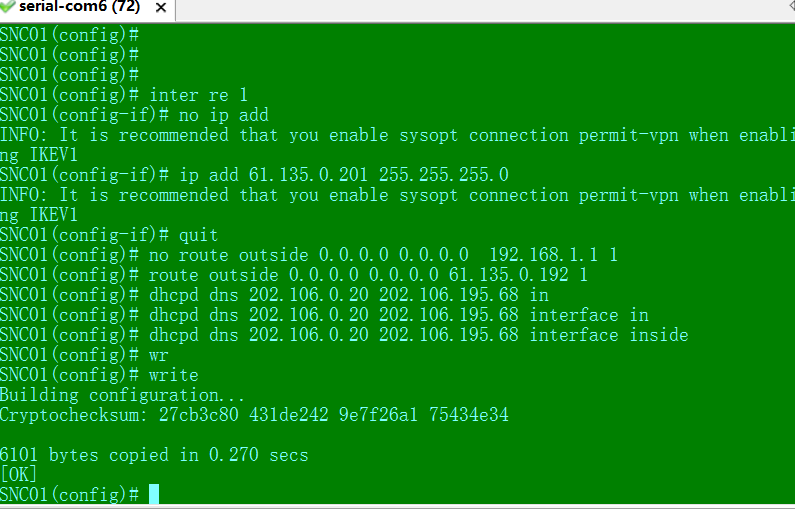795x509 pixels.
Task: Click the topmost SNC01(config)# prompt line
Action: 69,35
